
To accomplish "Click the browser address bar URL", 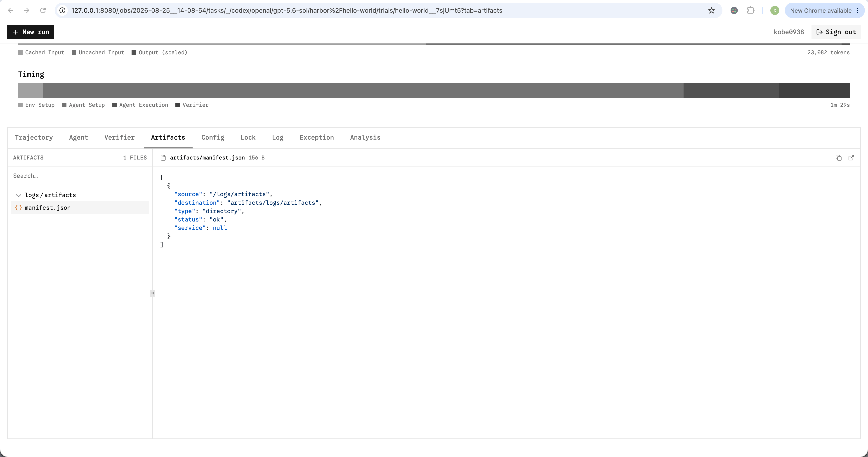I will pyautogui.click(x=286, y=10).
